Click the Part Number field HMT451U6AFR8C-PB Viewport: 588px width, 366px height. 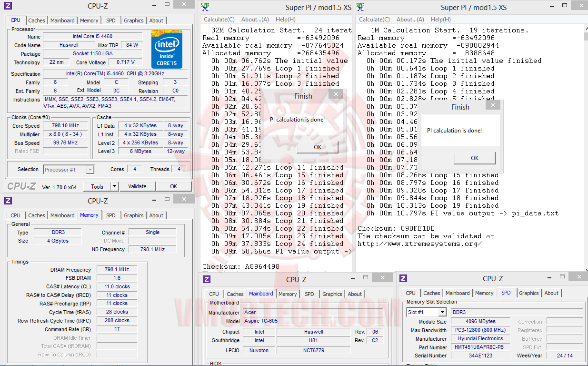coord(480,347)
